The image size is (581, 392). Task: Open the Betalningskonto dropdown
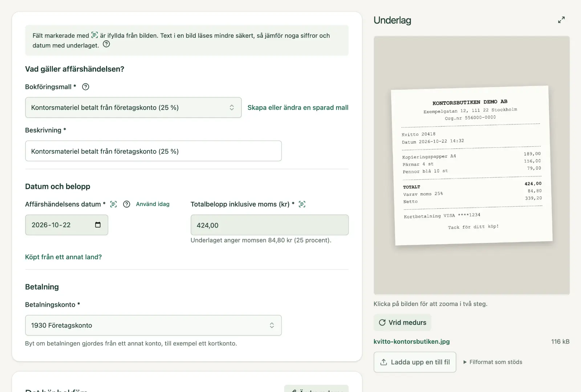(x=153, y=325)
